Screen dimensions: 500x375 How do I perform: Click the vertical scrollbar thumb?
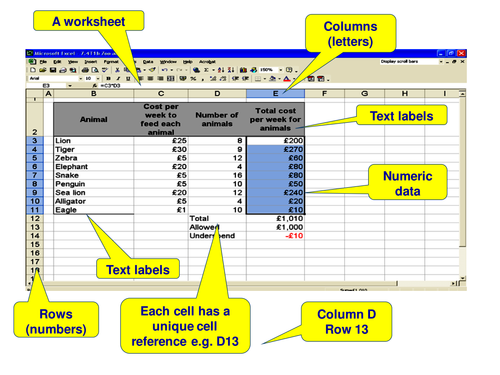point(462,172)
